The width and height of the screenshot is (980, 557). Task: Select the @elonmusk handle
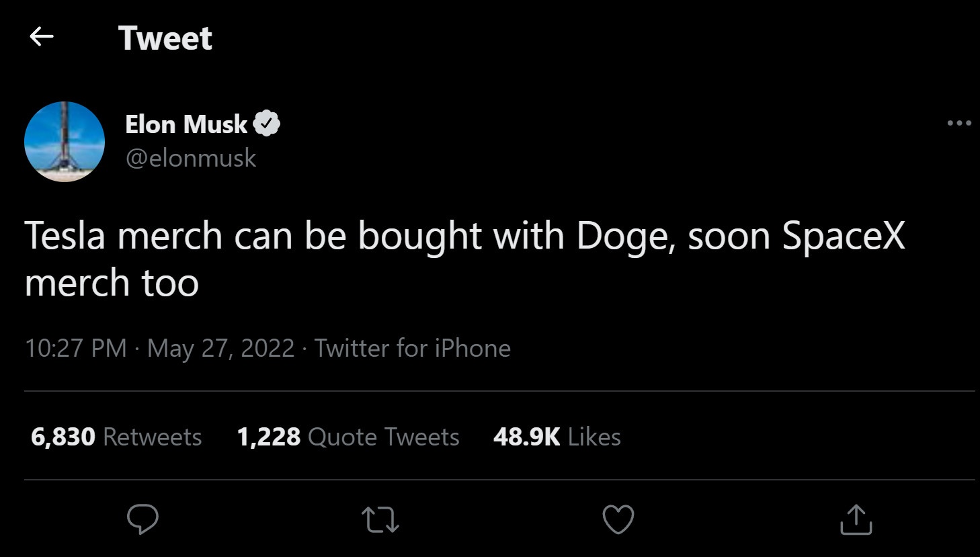pos(192,158)
